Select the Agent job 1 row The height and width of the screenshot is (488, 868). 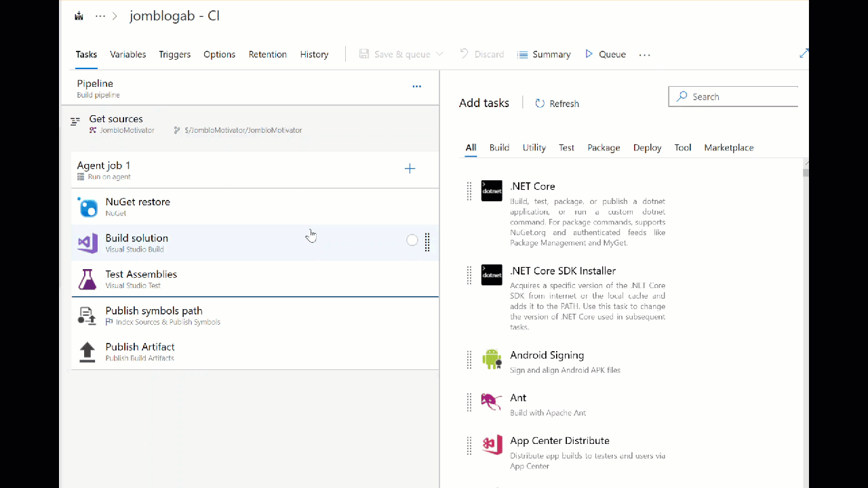click(x=255, y=170)
